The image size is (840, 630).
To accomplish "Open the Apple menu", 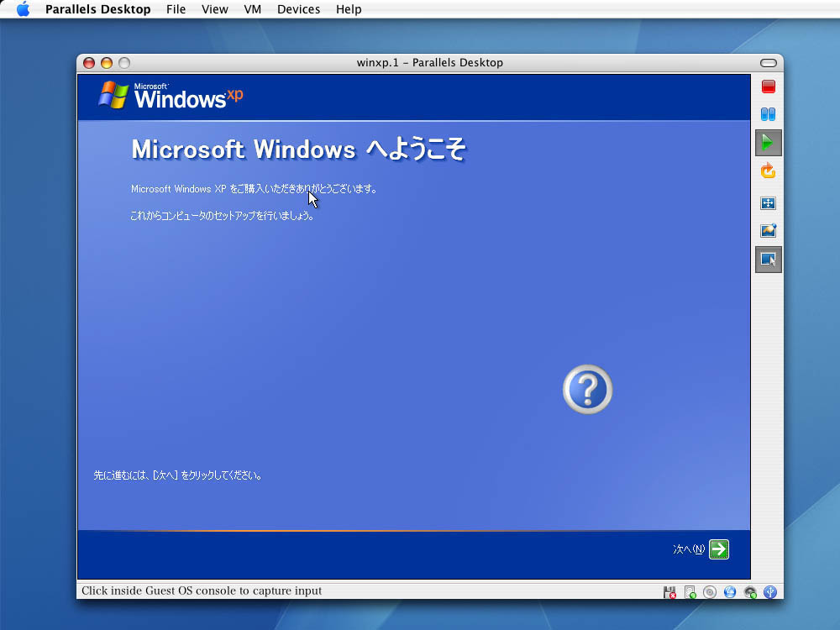I will [x=23, y=9].
